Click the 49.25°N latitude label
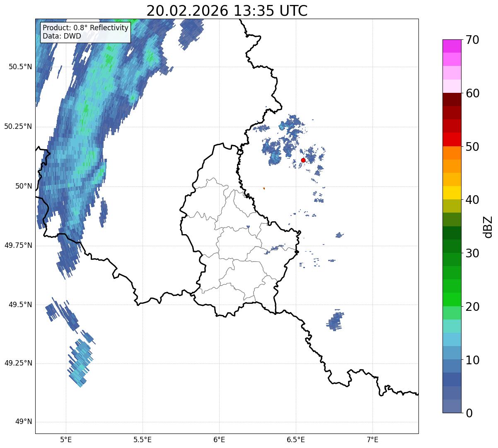Image resolution: width=498 pixels, height=448 pixels. click(18, 363)
